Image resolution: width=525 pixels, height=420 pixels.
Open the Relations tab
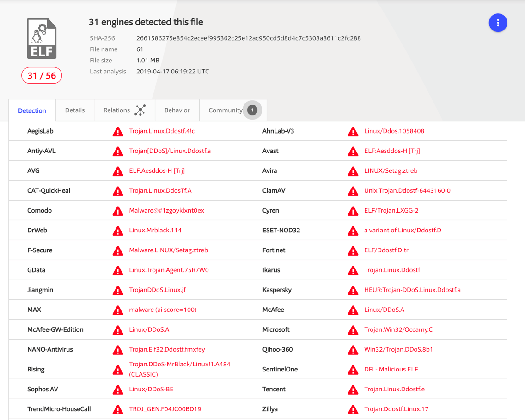coord(116,110)
